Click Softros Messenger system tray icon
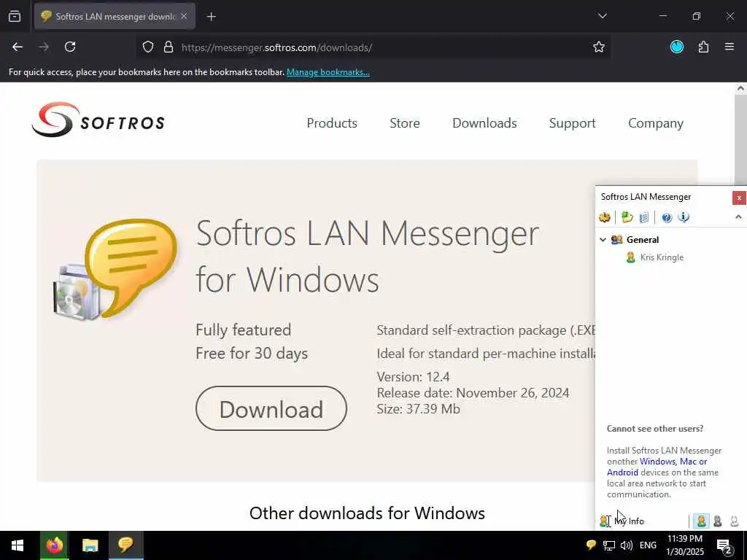 [x=591, y=545]
